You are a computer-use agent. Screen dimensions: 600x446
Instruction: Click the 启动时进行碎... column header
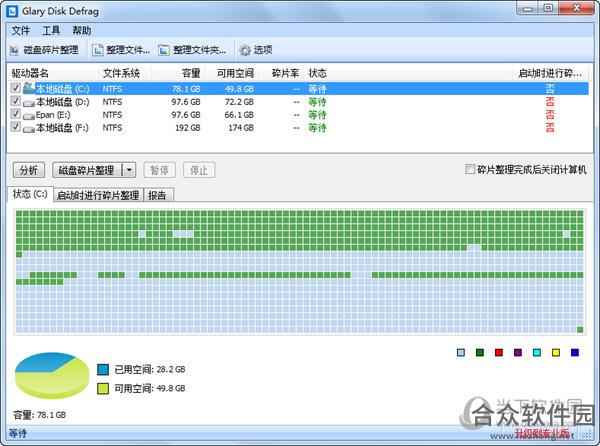pyautogui.click(x=549, y=73)
